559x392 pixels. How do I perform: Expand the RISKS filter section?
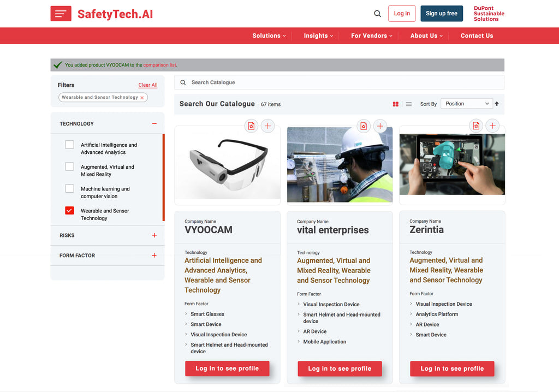point(154,235)
